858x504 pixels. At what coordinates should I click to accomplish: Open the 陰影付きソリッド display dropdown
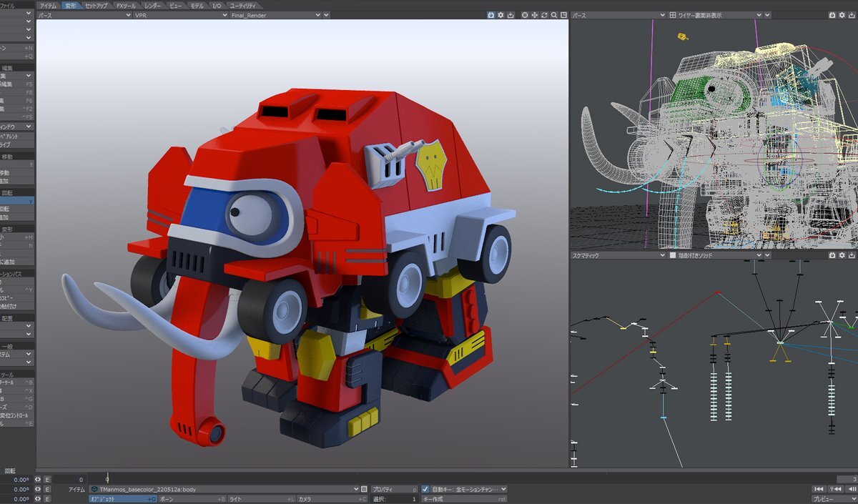[x=716, y=255]
